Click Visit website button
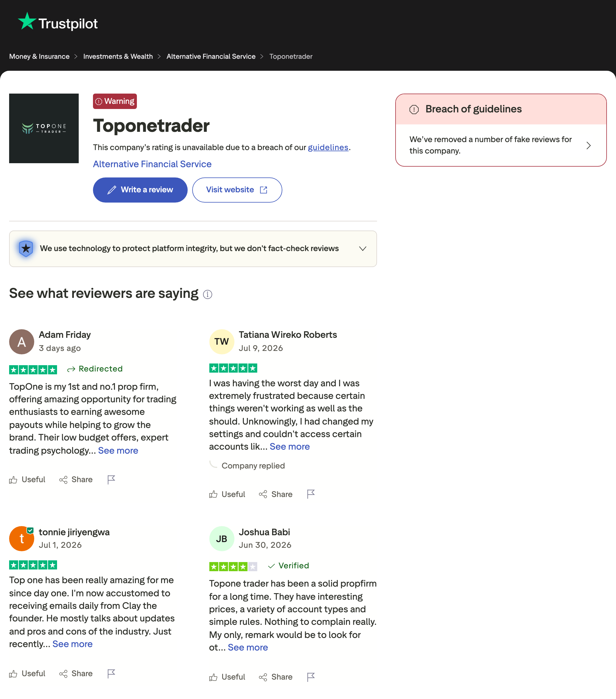The image size is (616, 699). pyautogui.click(x=237, y=190)
